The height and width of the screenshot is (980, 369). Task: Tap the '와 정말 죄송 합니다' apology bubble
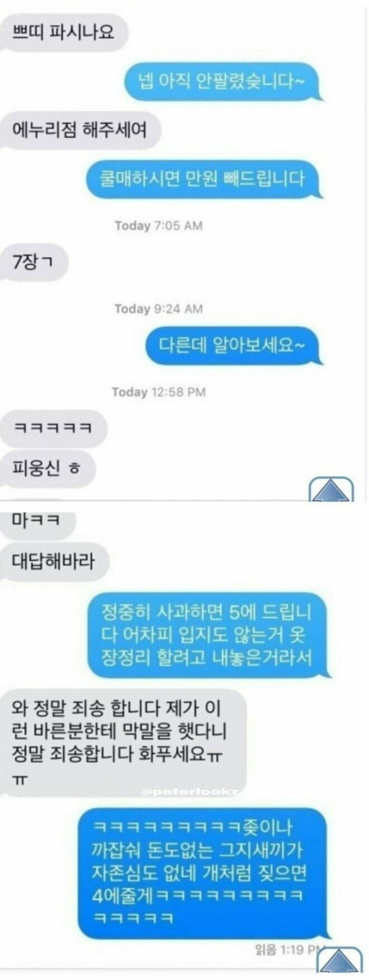pyautogui.click(x=123, y=743)
